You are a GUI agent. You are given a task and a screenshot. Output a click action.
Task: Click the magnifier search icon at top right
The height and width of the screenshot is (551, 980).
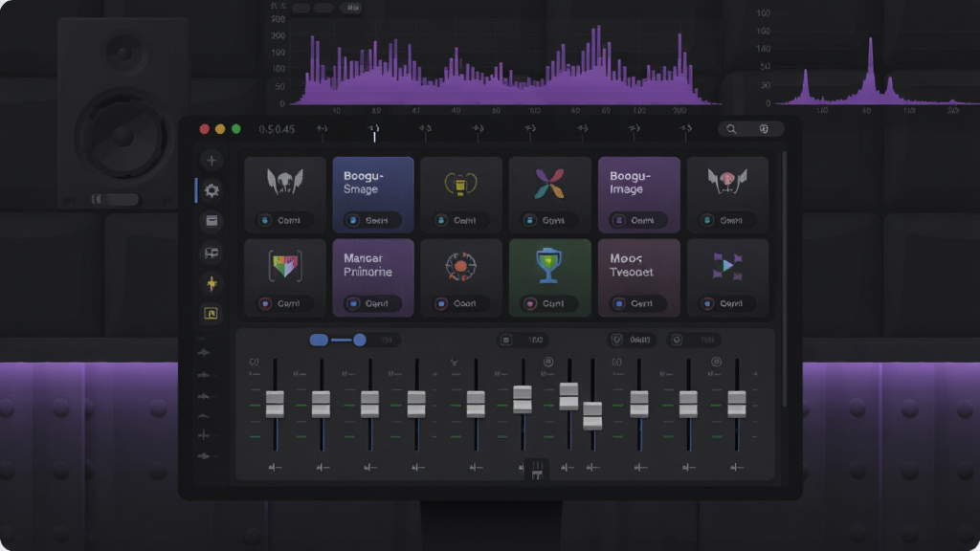click(731, 129)
